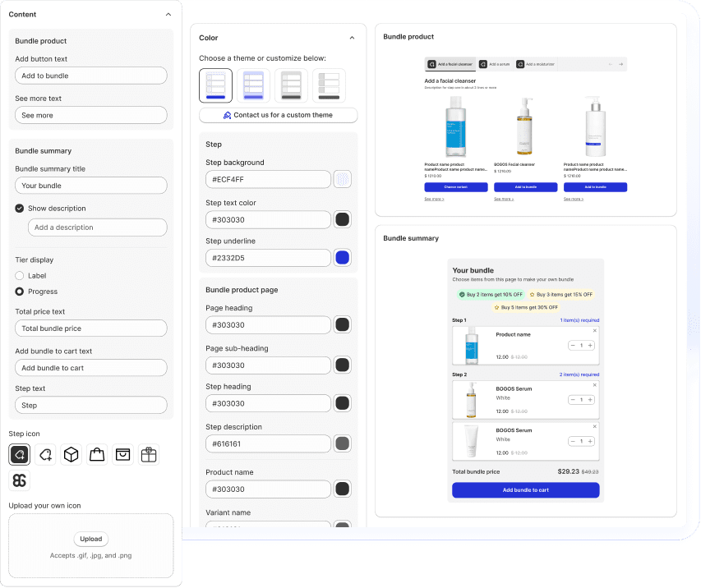Select the BG logo step icon
701x588 pixels.
pos(20,480)
